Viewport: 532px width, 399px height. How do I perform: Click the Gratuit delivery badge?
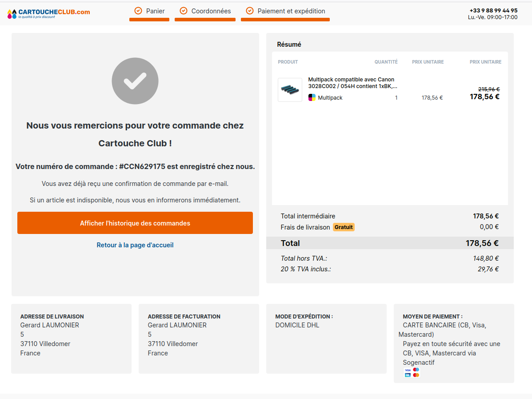coord(344,227)
